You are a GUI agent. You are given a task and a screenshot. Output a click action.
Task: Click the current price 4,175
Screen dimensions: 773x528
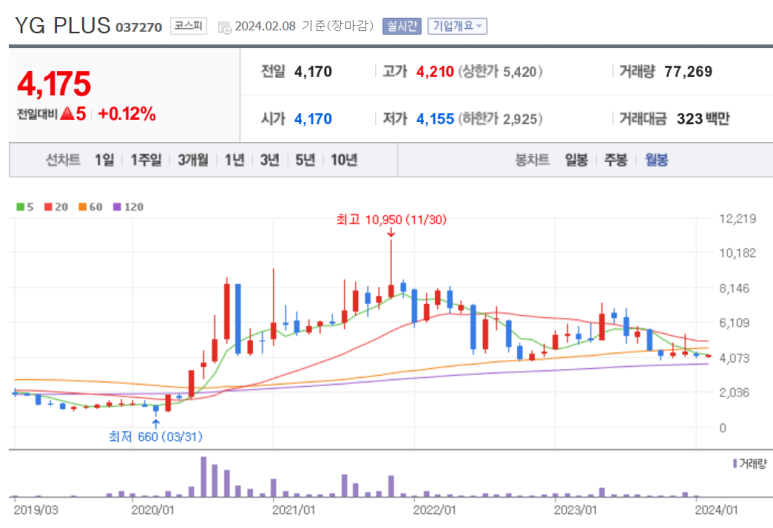[54, 84]
